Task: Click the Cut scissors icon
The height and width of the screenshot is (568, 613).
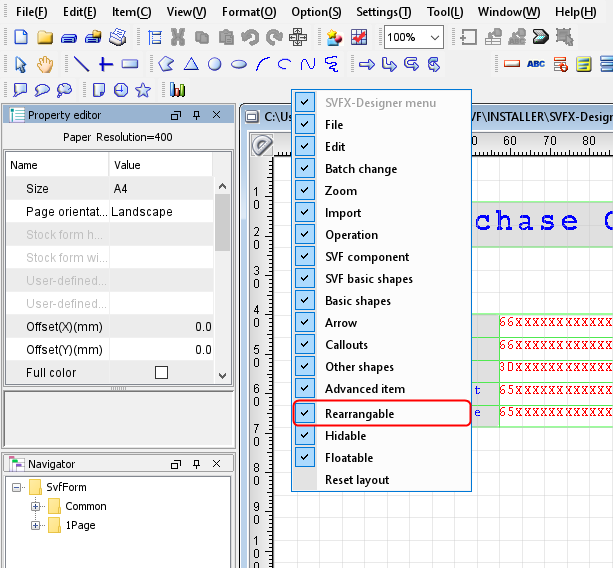Action: (x=178, y=37)
